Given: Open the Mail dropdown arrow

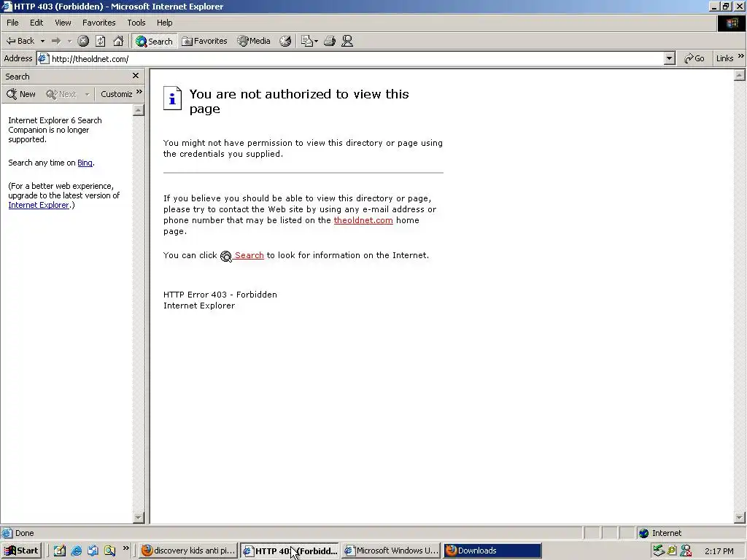Looking at the screenshot, I should [x=317, y=42].
